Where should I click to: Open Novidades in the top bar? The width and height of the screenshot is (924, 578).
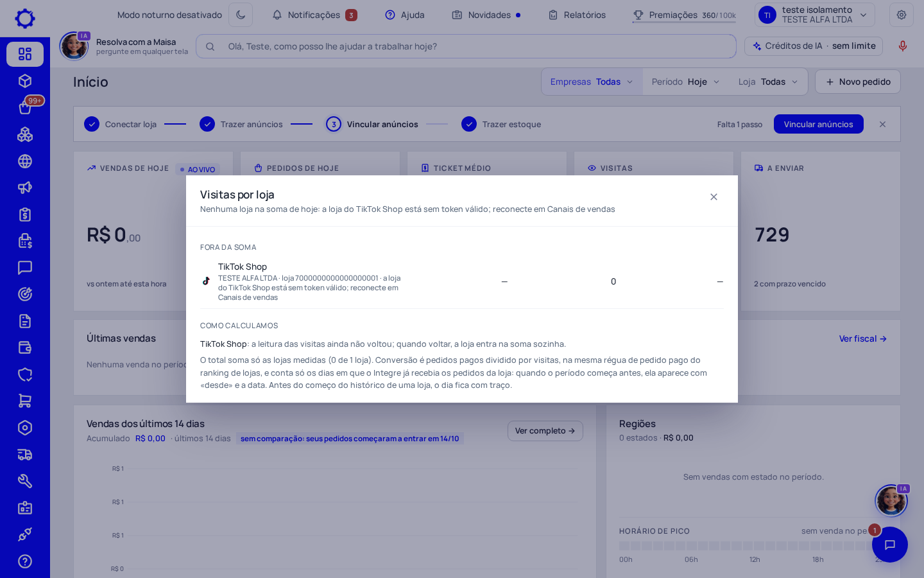(486, 15)
